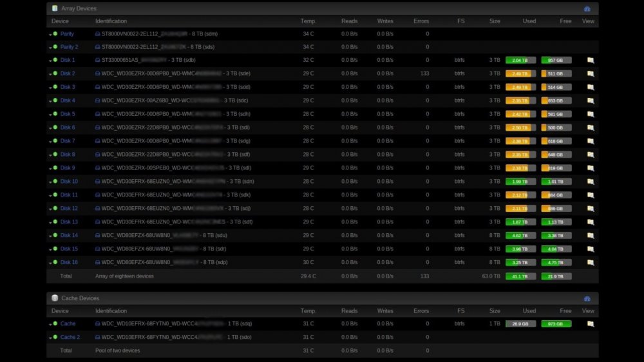Open the dropdown arrow beside Disk 7
Image resolution: width=644 pixels, height=362 pixels.
coord(50,142)
